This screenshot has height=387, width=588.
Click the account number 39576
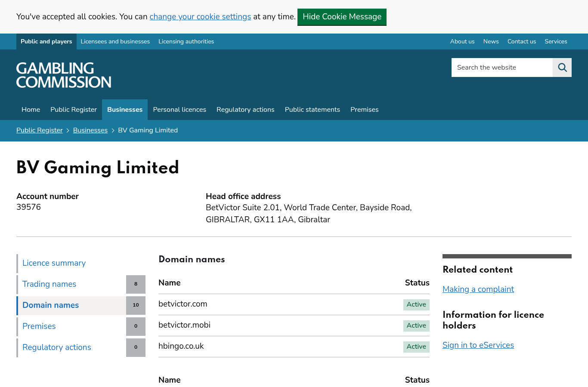pos(29,207)
